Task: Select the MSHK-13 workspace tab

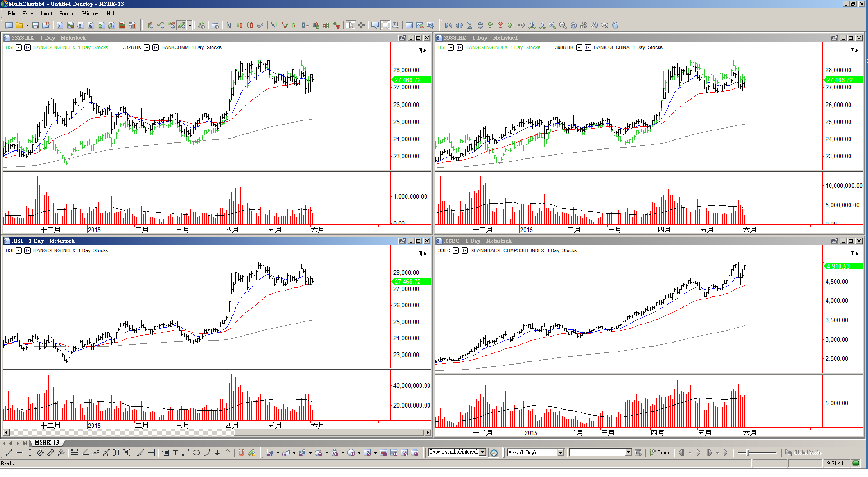Action: click(47, 443)
